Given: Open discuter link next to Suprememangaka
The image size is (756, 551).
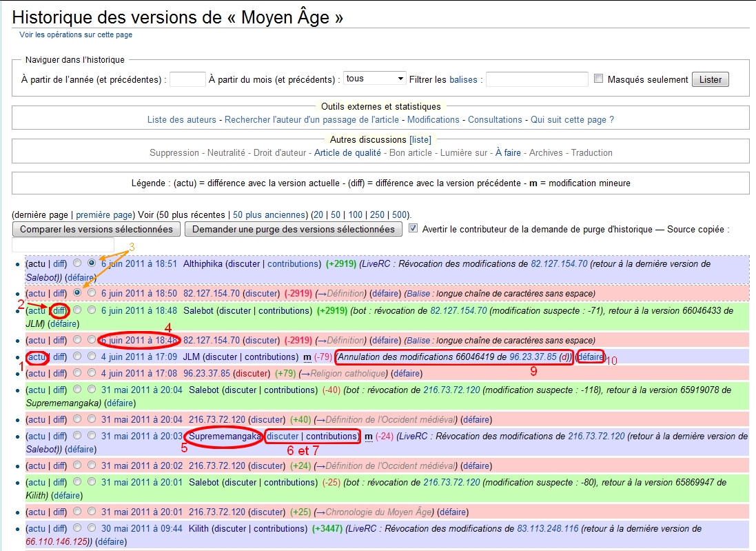Looking at the screenshot, I should (x=283, y=436).
